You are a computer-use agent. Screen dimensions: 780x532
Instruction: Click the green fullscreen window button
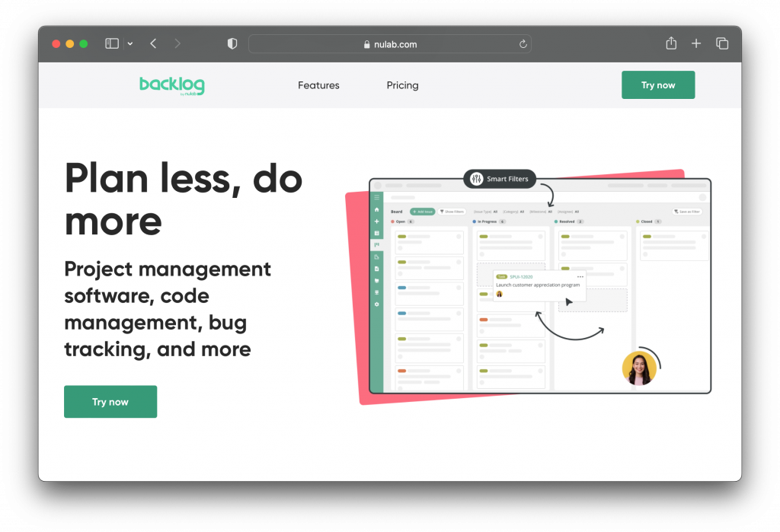(84, 43)
